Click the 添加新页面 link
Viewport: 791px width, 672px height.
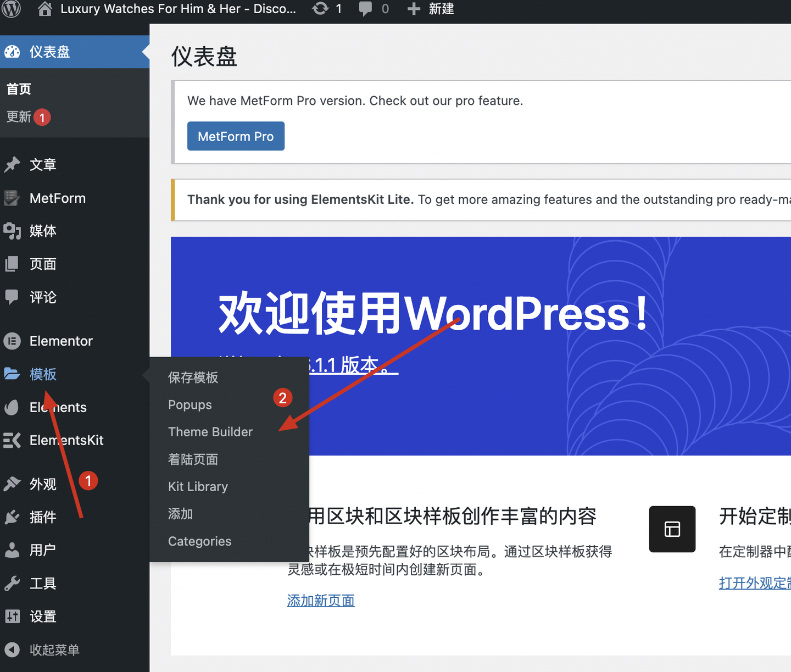click(321, 601)
